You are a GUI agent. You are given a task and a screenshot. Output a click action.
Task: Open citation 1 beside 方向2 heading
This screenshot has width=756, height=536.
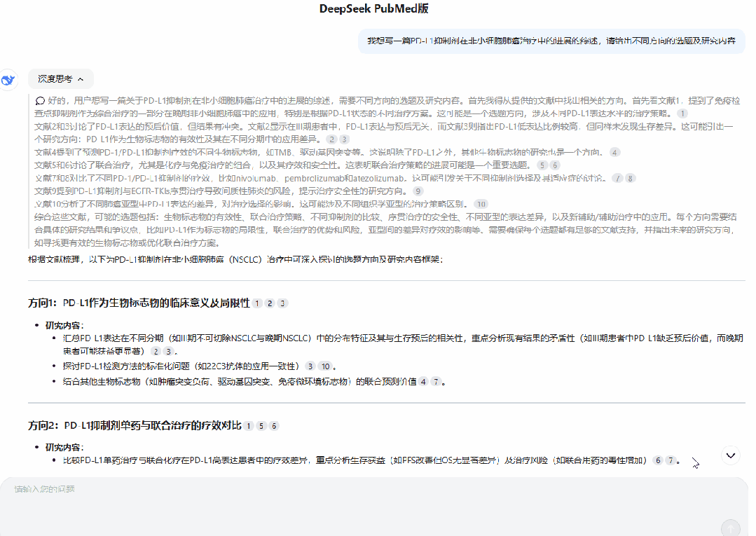(x=249, y=426)
